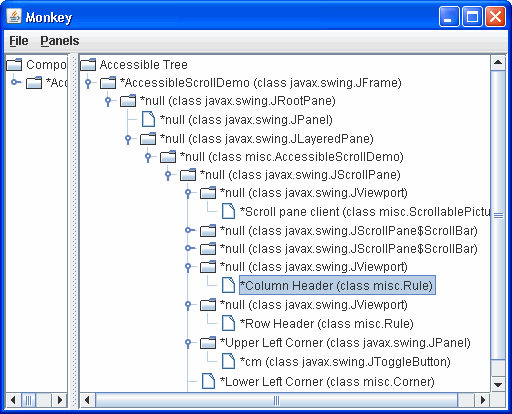The height and width of the screenshot is (414, 512).
Task: Click the vertical scrollbar up arrow
Action: tap(498, 62)
